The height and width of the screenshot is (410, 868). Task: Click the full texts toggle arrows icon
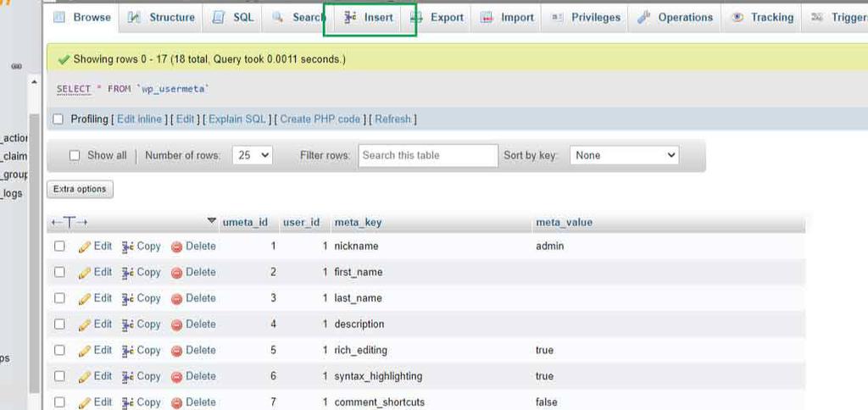pyautogui.click(x=70, y=223)
